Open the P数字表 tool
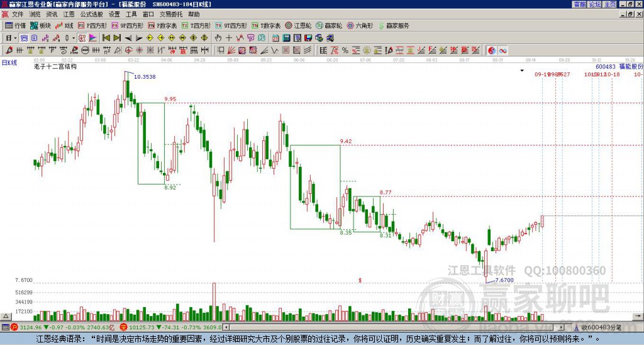Screen dimensions: 644x345 (x=163, y=25)
